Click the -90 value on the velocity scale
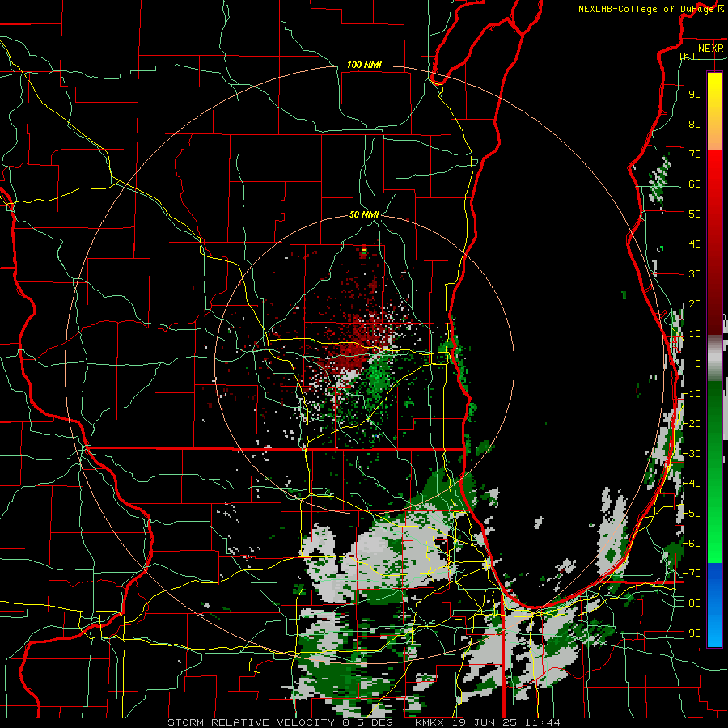Image resolution: width=728 pixels, height=728 pixels. pos(692,633)
